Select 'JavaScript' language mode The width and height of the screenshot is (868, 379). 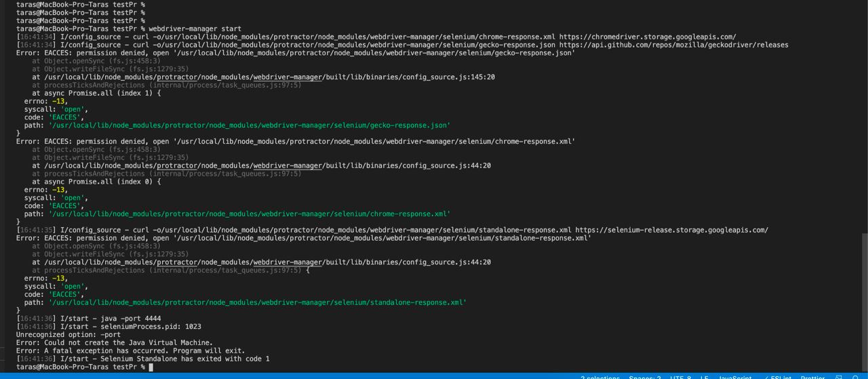pos(735,377)
